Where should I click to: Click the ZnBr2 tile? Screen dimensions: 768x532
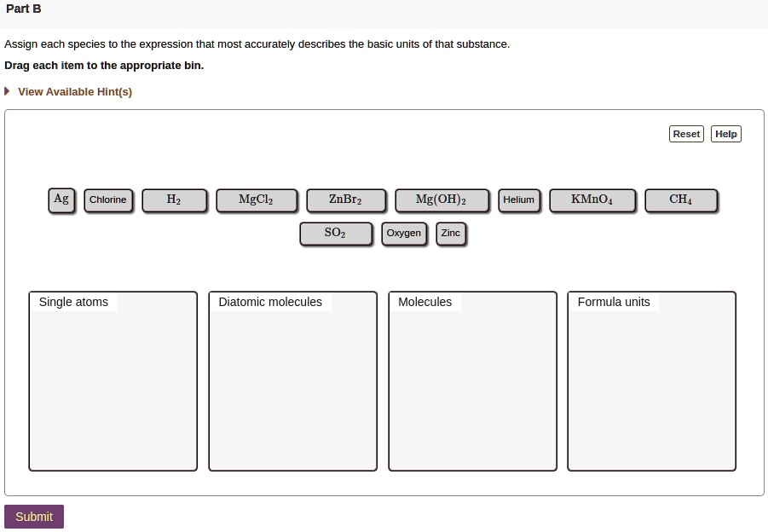346,199
